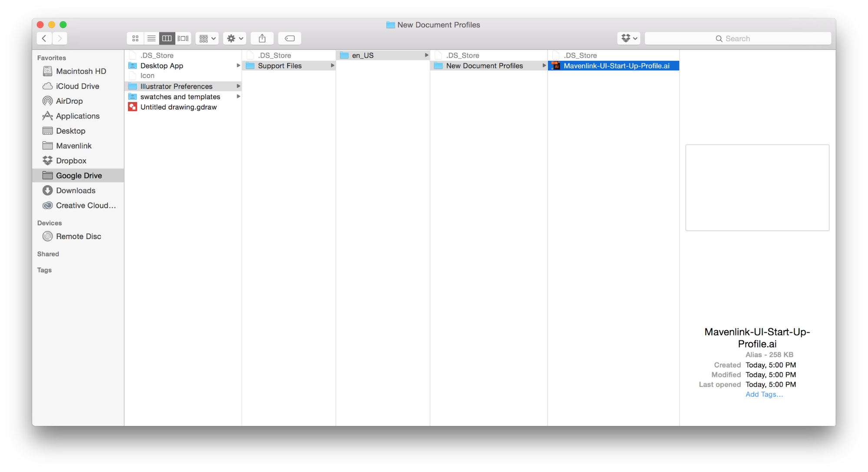Go back with the back arrow button

[x=44, y=39]
